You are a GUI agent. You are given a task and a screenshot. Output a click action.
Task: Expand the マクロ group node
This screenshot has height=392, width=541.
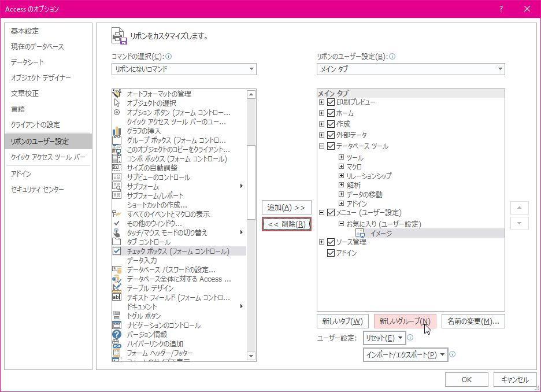341,167
